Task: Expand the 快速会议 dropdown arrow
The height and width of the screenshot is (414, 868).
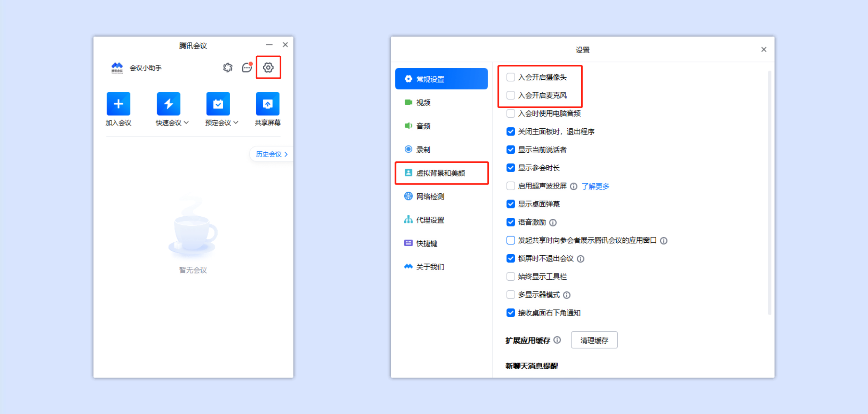Action: click(x=186, y=123)
